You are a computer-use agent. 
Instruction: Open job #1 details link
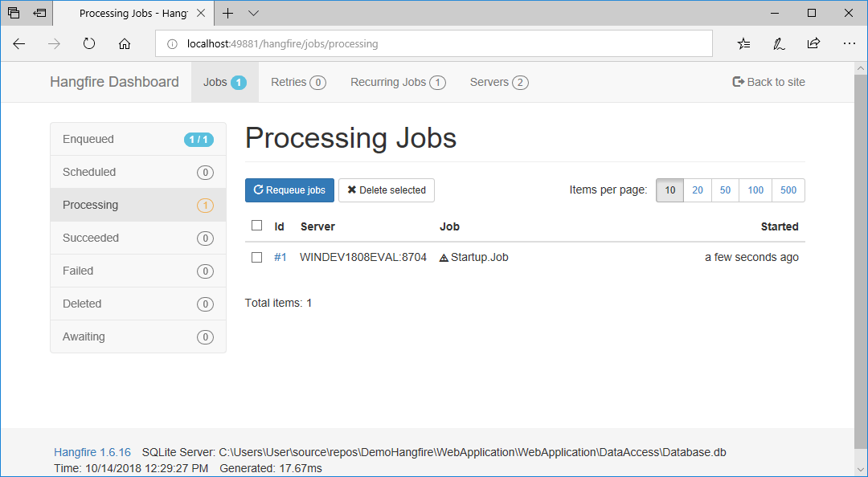pyautogui.click(x=280, y=257)
